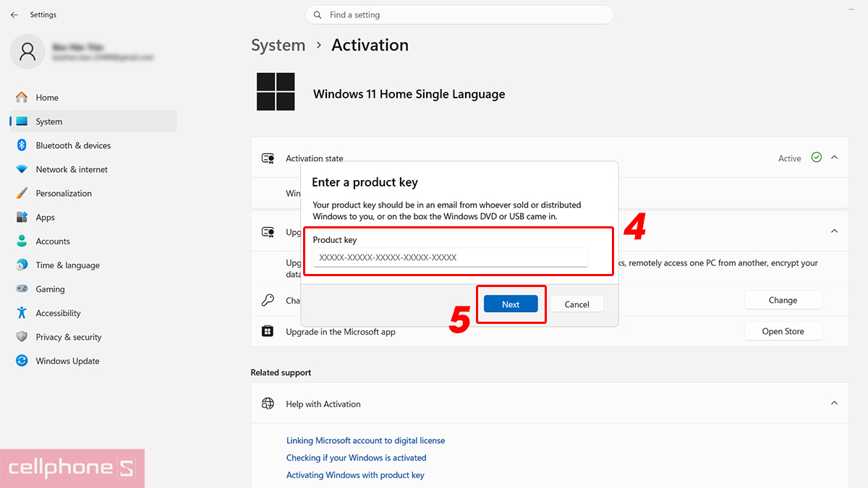Click the Enter a product key title
Image resolution: width=868 pixels, height=488 pixels.
pyautogui.click(x=365, y=182)
